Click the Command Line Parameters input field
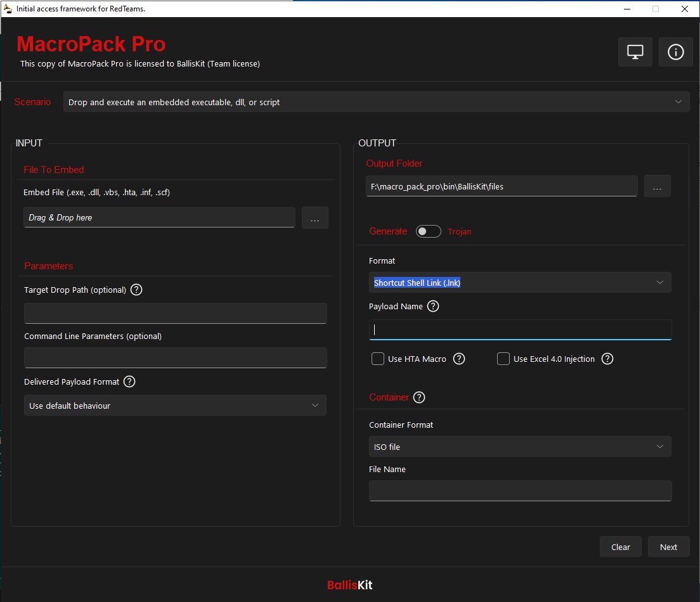The width and height of the screenshot is (700, 602). coord(176,358)
